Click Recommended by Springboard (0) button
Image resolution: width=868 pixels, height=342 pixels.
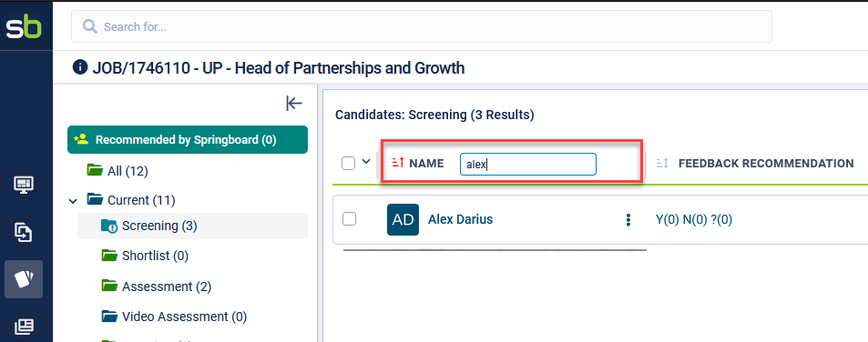coord(188,140)
